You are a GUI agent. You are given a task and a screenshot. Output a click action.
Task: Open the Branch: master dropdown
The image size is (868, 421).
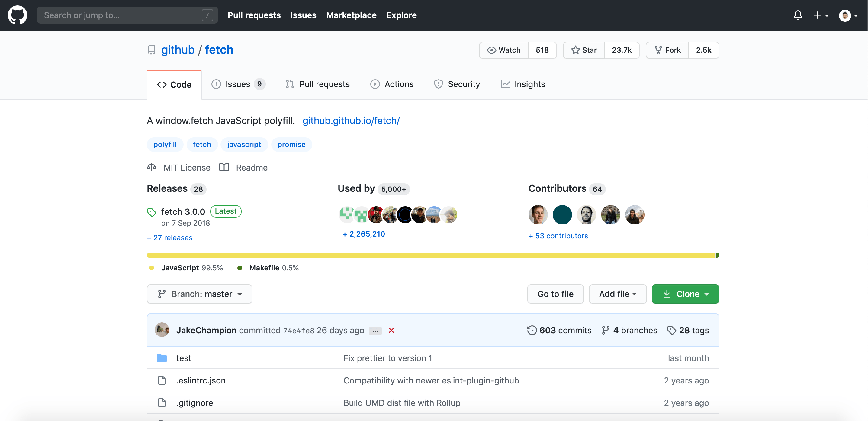point(199,294)
